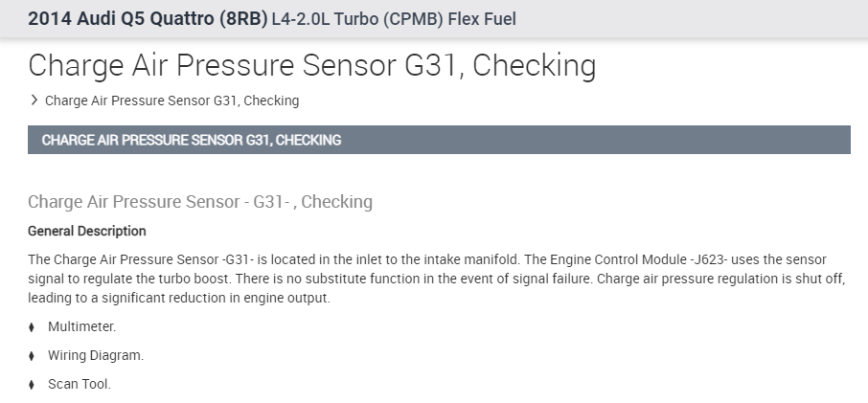Open the Wiring Diagram list item
Screen dimensions: 868x403
pos(96,355)
